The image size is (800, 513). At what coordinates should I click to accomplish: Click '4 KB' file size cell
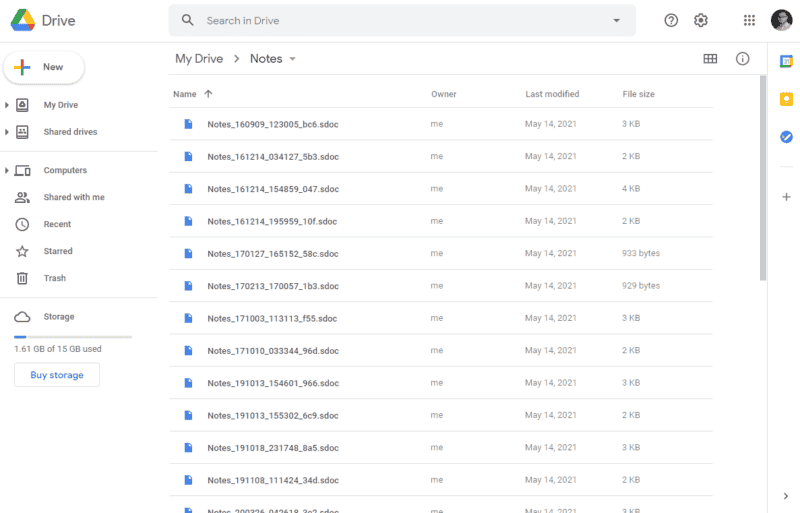[x=631, y=189]
